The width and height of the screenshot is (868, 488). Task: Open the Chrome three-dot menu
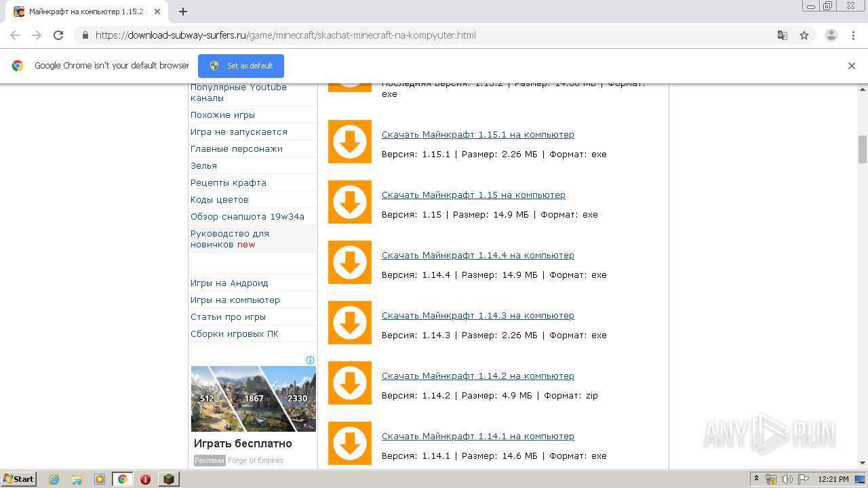pyautogui.click(x=853, y=35)
